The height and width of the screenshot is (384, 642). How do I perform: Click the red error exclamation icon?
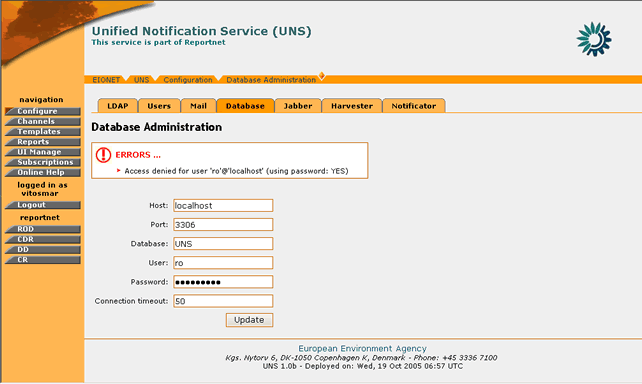103,155
